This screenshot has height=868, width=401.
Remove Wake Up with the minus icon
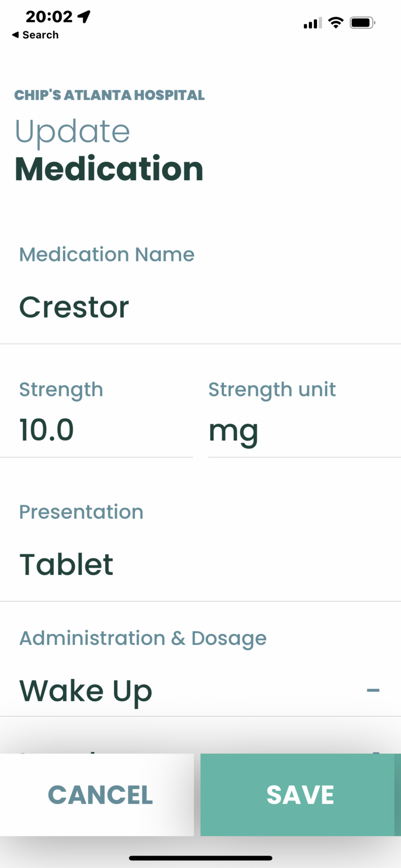tap(373, 690)
